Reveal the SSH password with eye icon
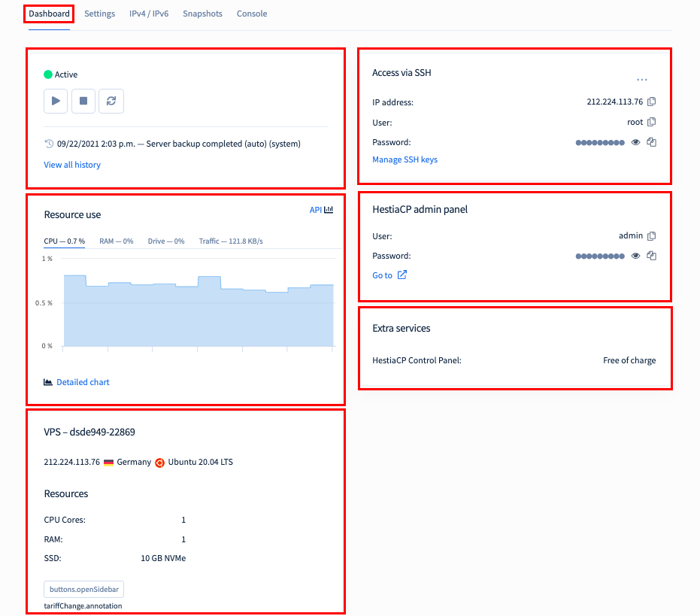Image resolution: width=700 pixels, height=616 pixels. 636,142
